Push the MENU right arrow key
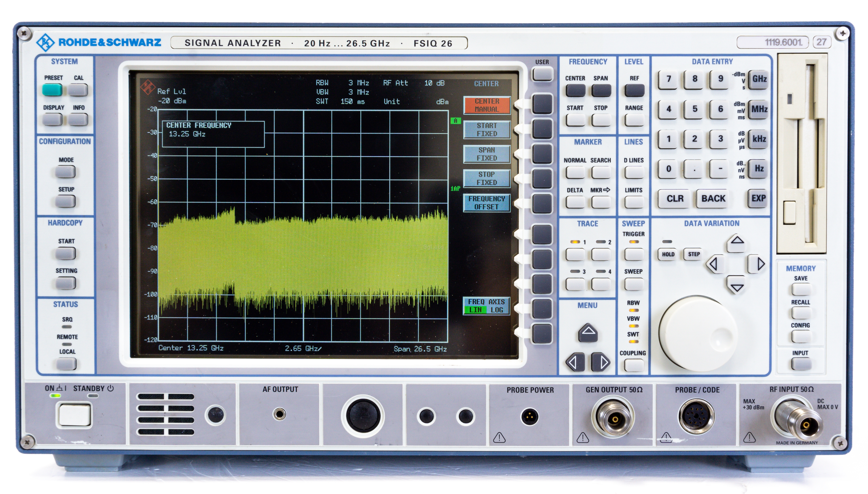868x494 pixels. tap(601, 362)
